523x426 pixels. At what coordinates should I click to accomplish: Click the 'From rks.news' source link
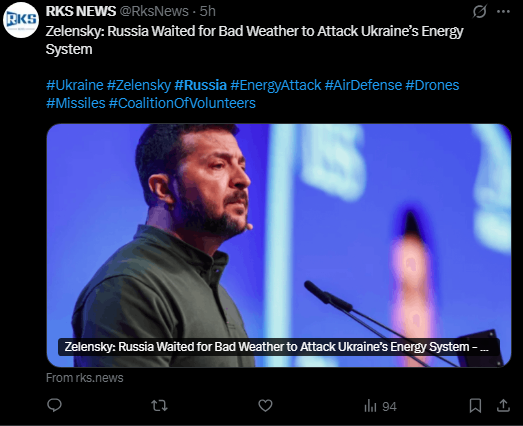85,378
